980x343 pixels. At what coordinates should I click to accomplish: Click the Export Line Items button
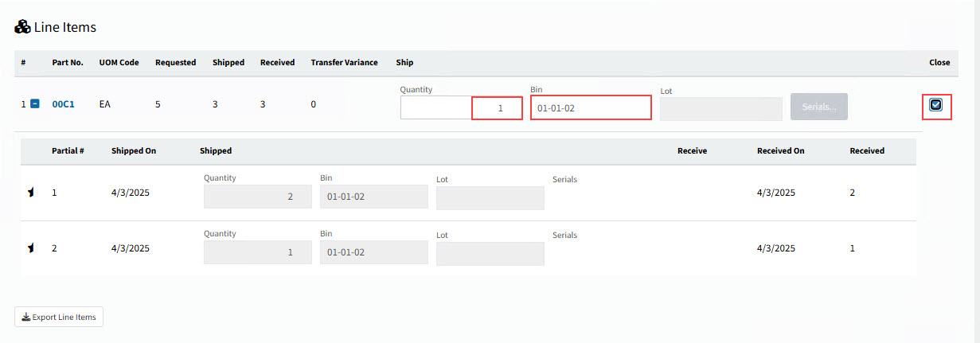click(x=59, y=317)
